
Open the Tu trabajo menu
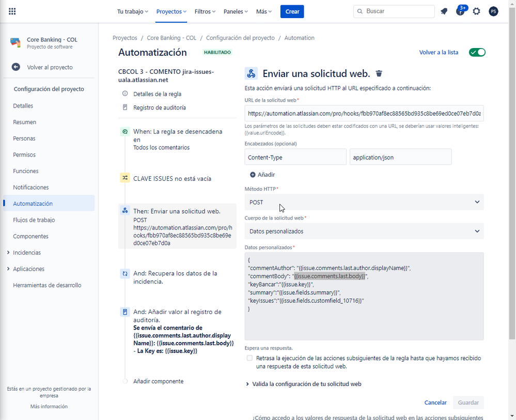point(133,11)
